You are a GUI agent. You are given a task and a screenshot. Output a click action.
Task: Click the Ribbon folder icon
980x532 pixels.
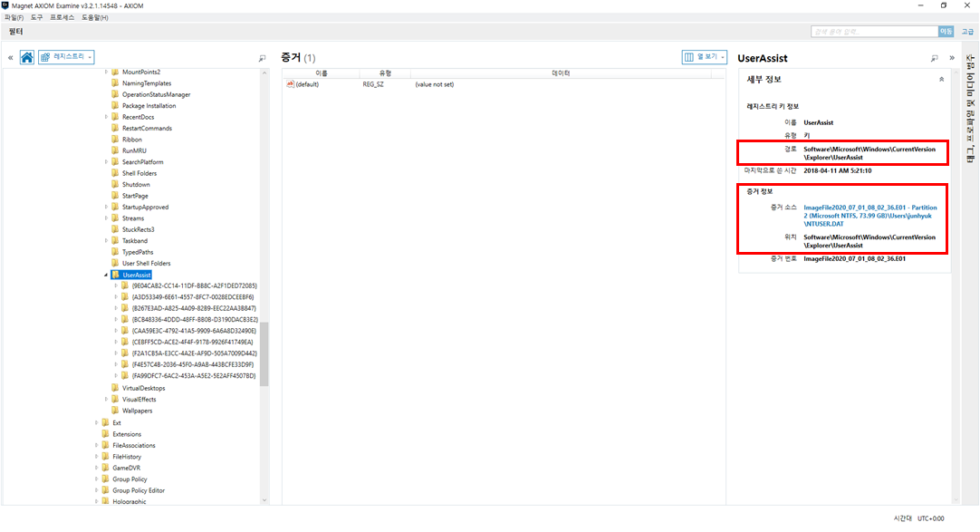(115, 140)
